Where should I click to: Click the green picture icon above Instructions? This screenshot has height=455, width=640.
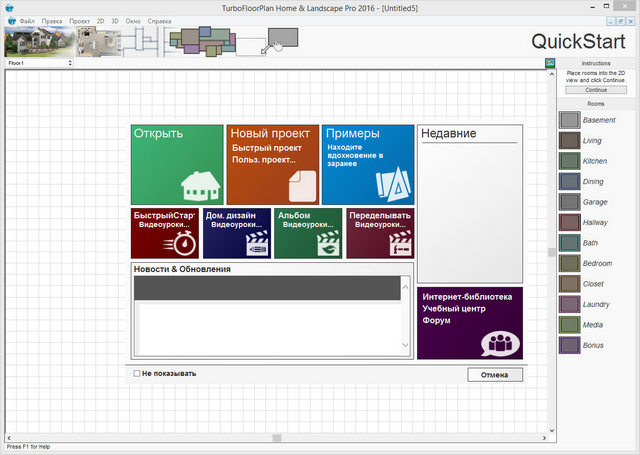[x=550, y=63]
